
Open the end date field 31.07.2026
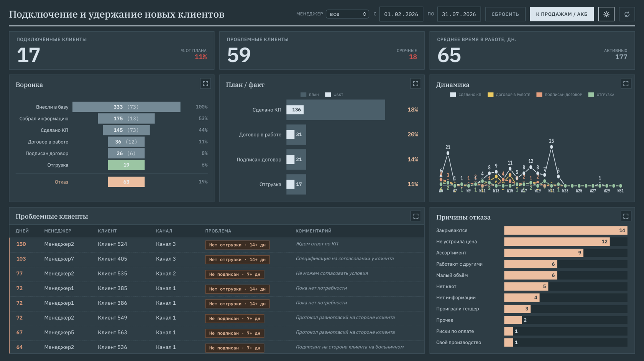tap(458, 14)
